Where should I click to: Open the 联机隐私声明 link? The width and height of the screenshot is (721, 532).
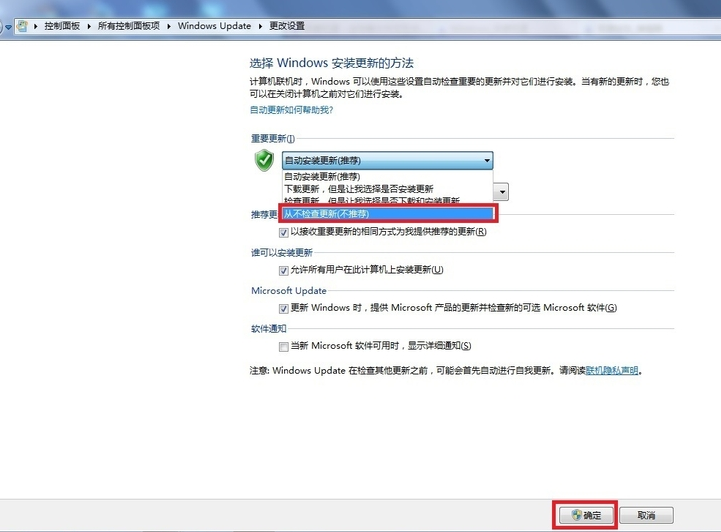pos(612,370)
